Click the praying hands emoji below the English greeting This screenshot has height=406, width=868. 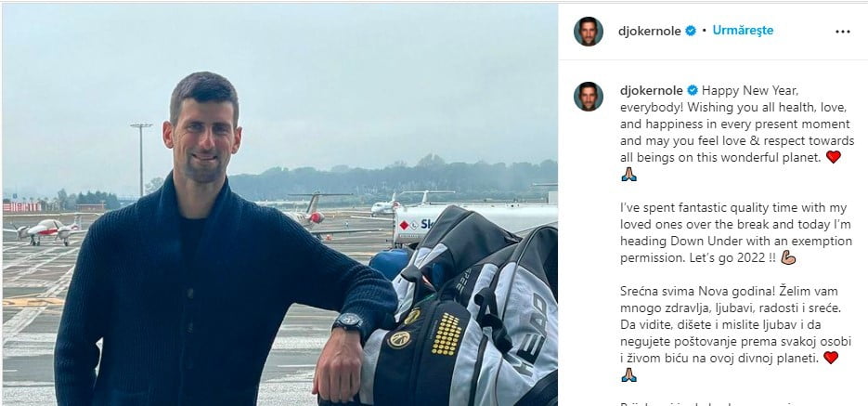628,174
